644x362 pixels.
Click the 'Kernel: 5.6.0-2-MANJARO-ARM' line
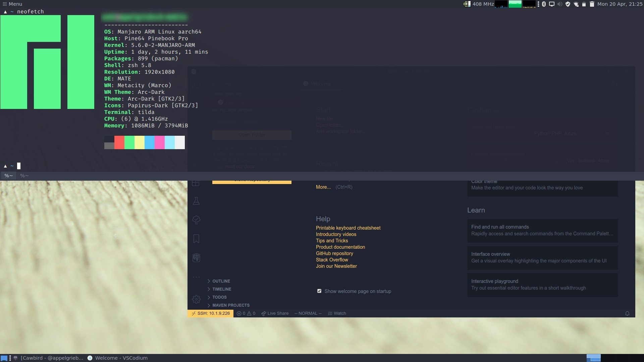(149, 45)
